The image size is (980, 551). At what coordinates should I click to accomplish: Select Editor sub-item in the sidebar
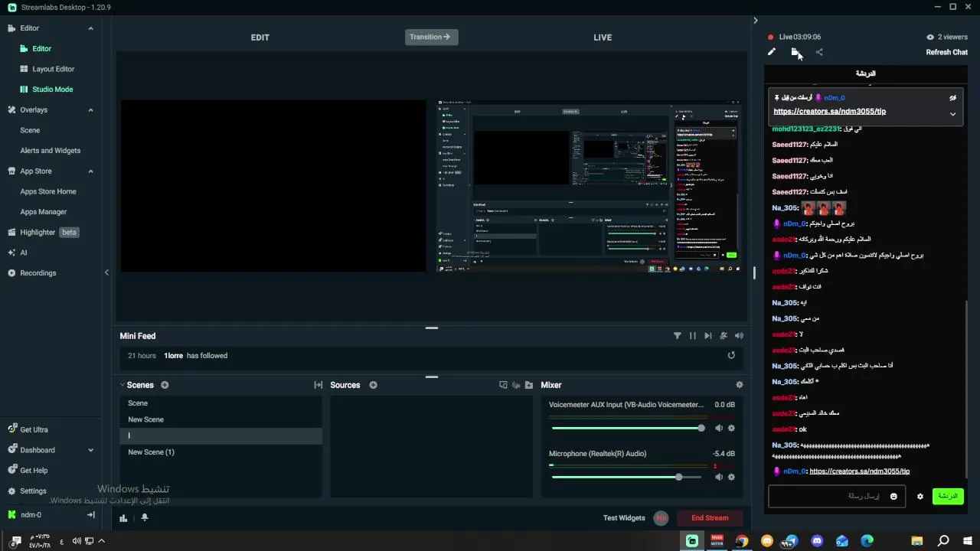[41, 48]
